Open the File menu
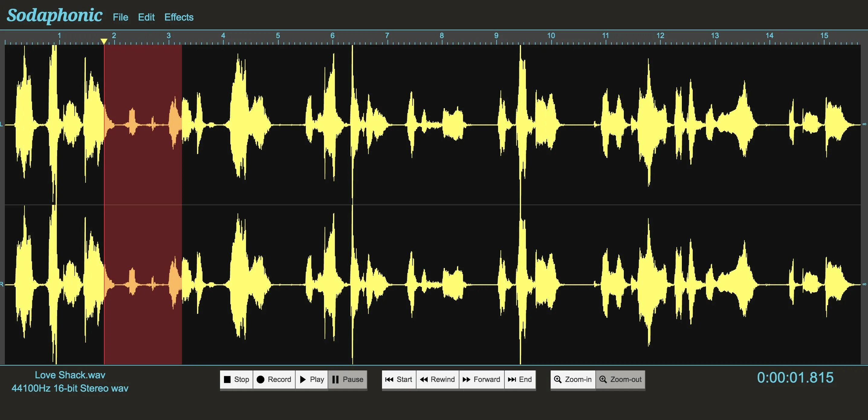This screenshot has height=420, width=868. coord(120,17)
